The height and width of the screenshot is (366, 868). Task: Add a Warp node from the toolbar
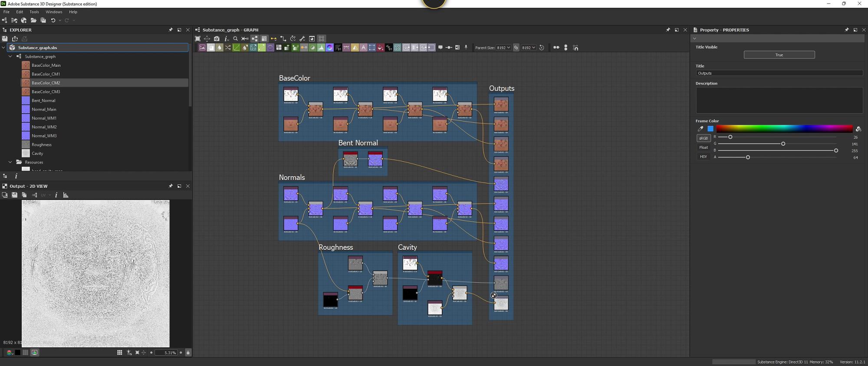pos(397,48)
